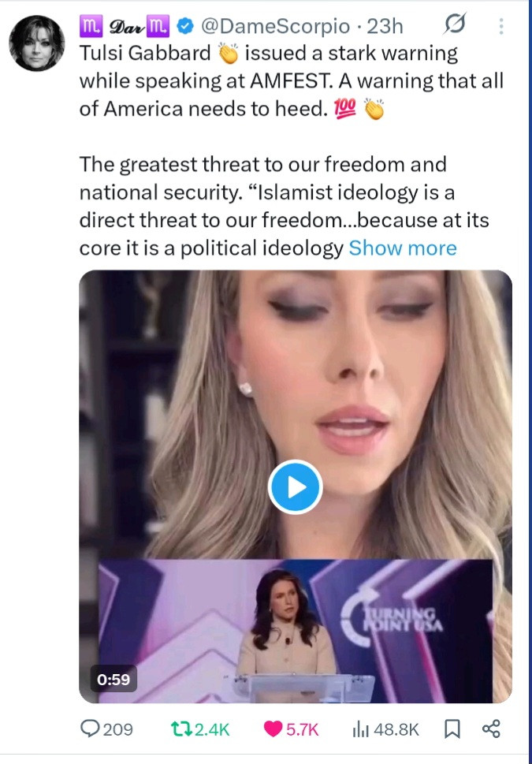Click the display name with Scorpio symbols
532x764 pixels.
(x=125, y=26)
